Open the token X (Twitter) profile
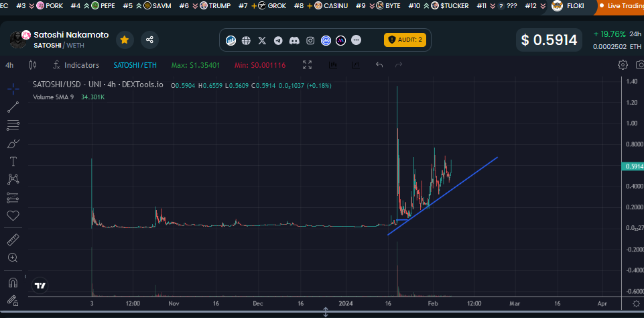 263,40
